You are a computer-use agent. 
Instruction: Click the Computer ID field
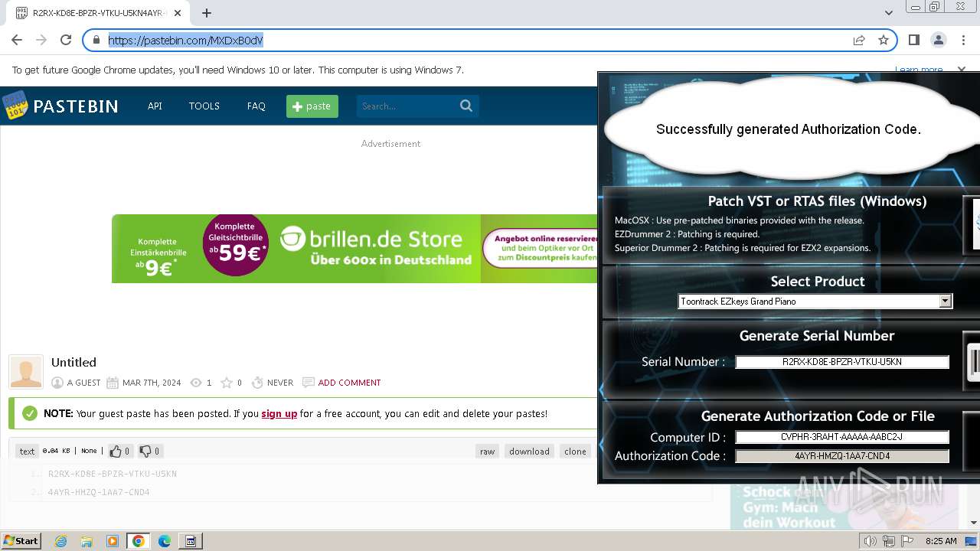click(x=842, y=437)
